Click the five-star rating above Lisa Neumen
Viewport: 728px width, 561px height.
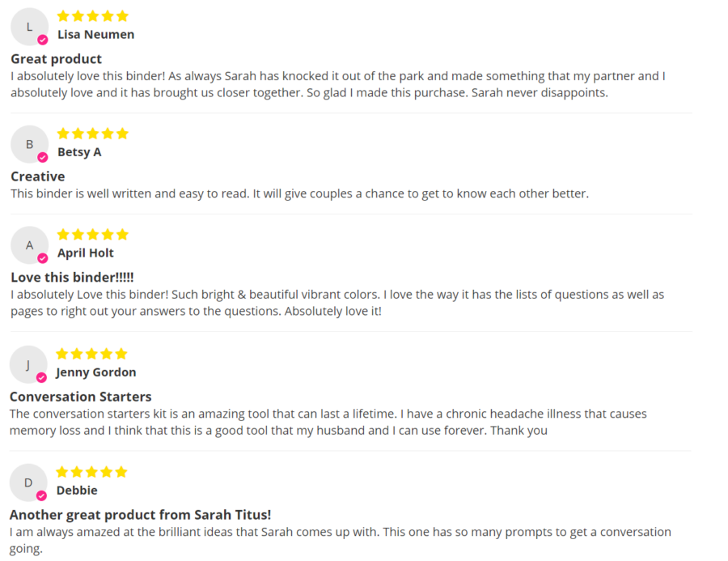pyautogui.click(x=93, y=16)
